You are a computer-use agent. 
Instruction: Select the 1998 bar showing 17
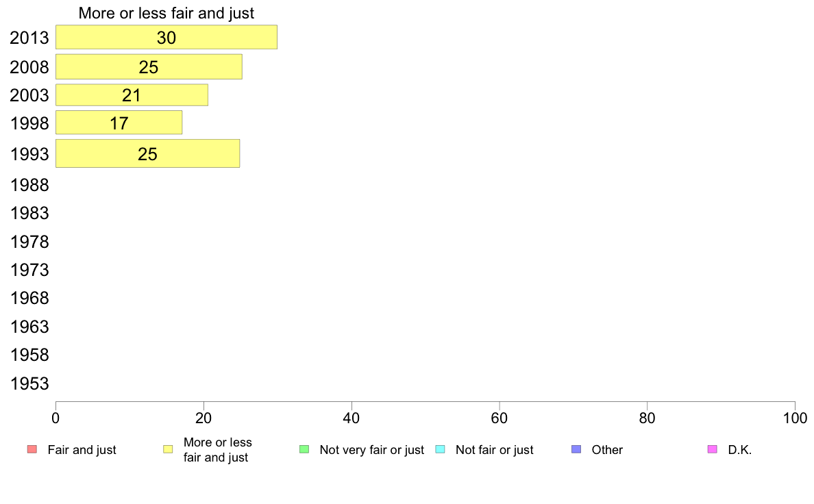(119, 123)
